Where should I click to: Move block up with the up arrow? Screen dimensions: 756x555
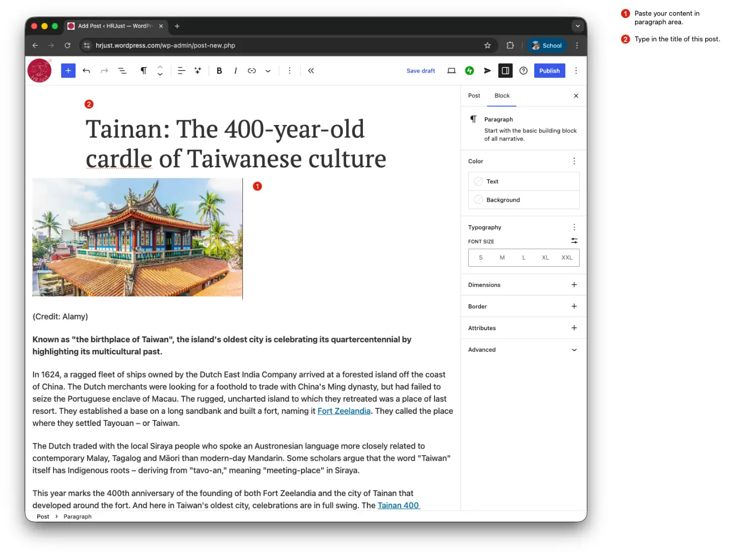160,67
